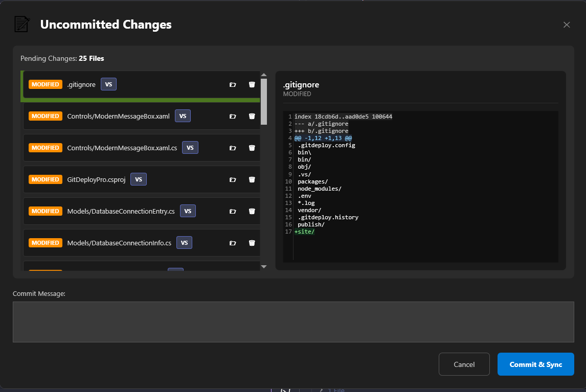Open .gitignore diff in VS
Viewport: 586px width, 392px height.
(x=108, y=84)
